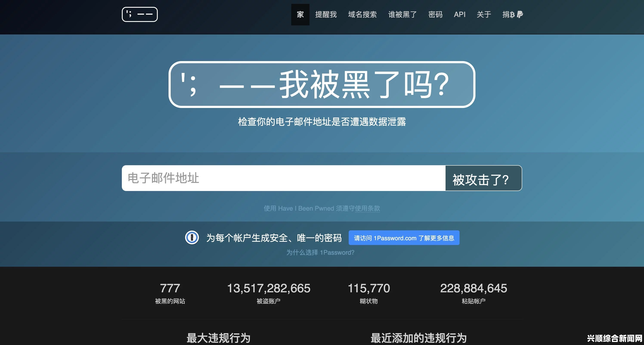Click the 最近添加的违规行为 heading
The image size is (644, 345).
(418, 338)
